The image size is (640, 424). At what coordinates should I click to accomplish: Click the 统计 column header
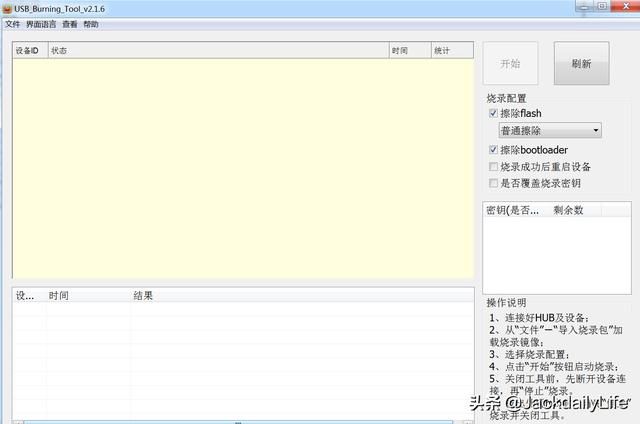452,51
